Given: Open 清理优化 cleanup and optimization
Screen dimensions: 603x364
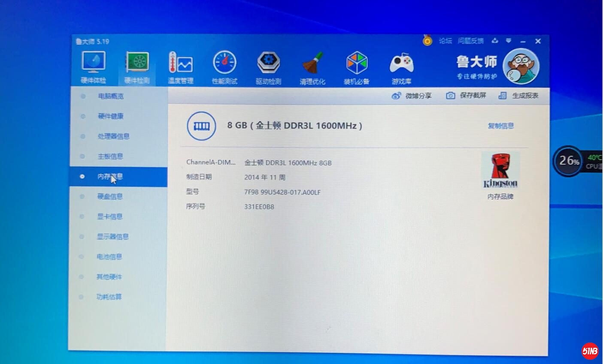Looking at the screenshot, I should click(x=312, y=68).
